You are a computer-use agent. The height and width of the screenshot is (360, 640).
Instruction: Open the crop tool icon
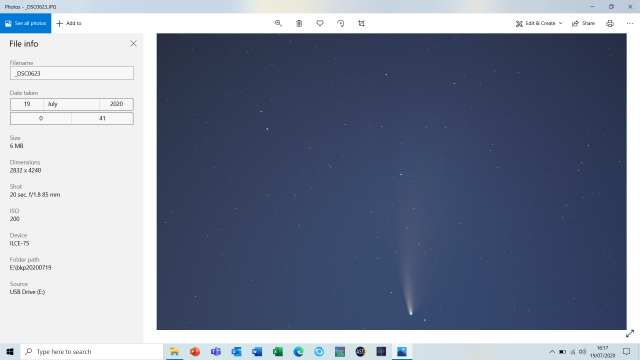[x=362, y=23]
